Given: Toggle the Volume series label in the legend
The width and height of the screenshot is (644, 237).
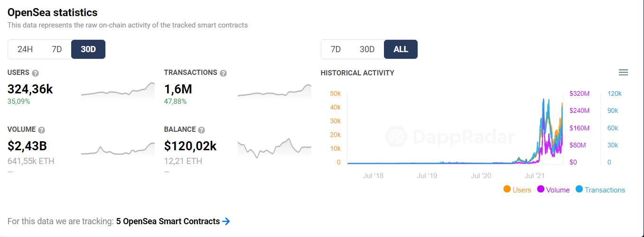Looking at the screenshot, I should [x=558, y=190].
